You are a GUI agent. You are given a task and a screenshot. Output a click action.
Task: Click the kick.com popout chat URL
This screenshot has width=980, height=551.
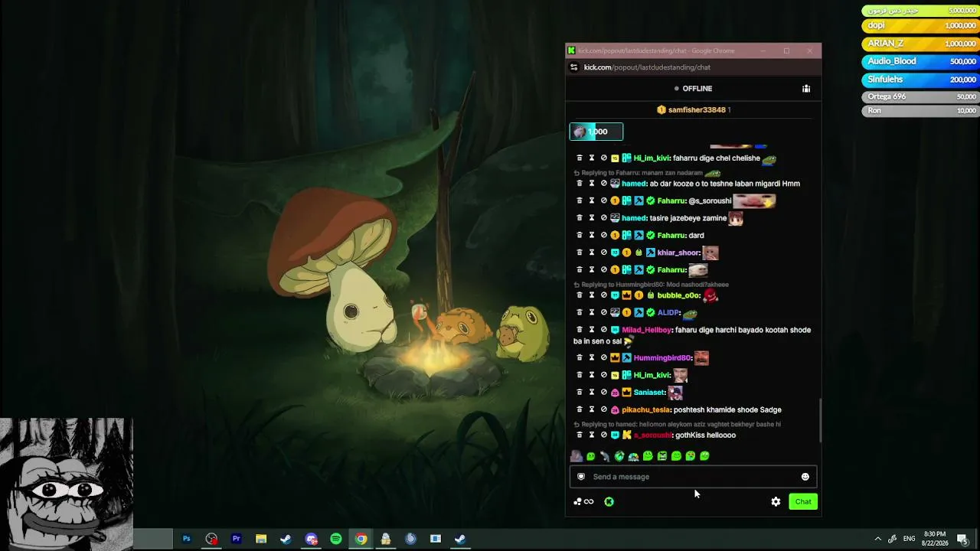[648, 67]
